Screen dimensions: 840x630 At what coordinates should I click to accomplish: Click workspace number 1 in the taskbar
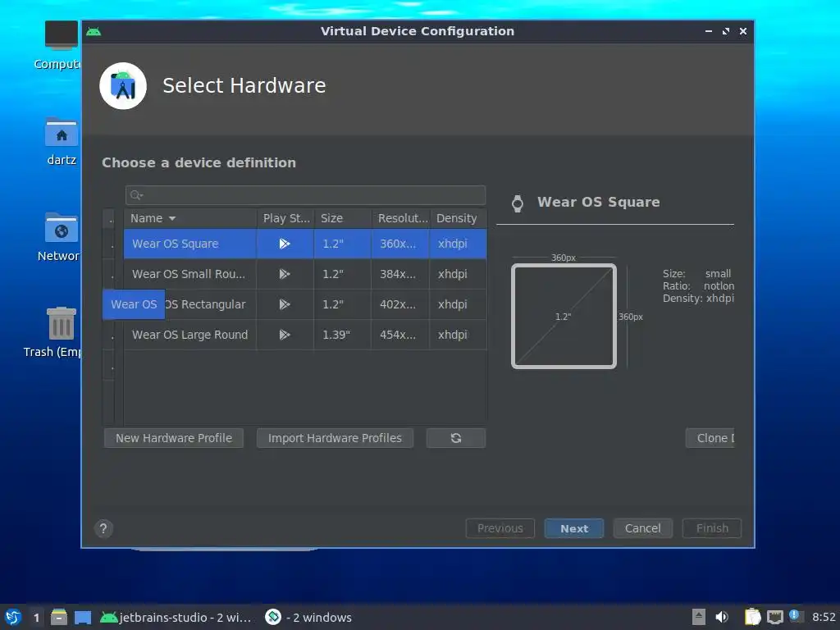[x=36, y=617]
